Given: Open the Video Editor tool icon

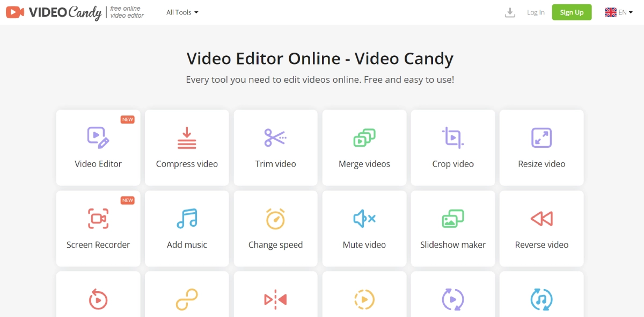Looking at the screenshot, I should tap(98, 138).
